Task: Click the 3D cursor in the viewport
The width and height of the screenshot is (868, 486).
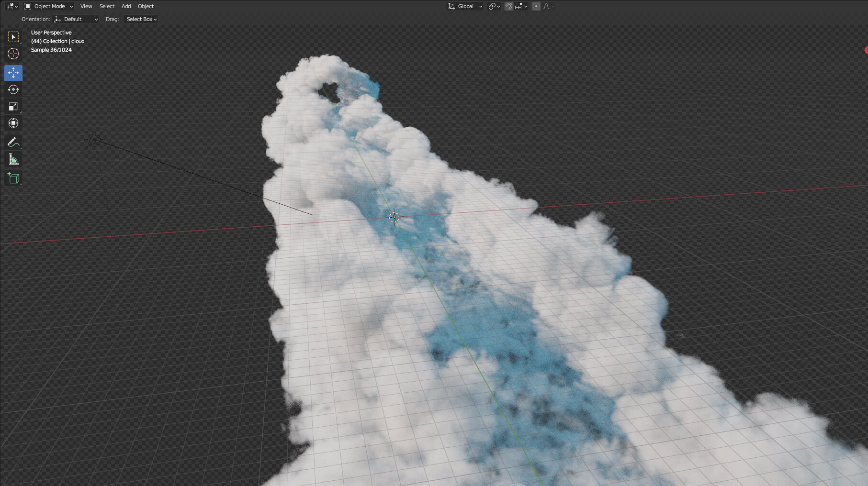Action: 394,218
